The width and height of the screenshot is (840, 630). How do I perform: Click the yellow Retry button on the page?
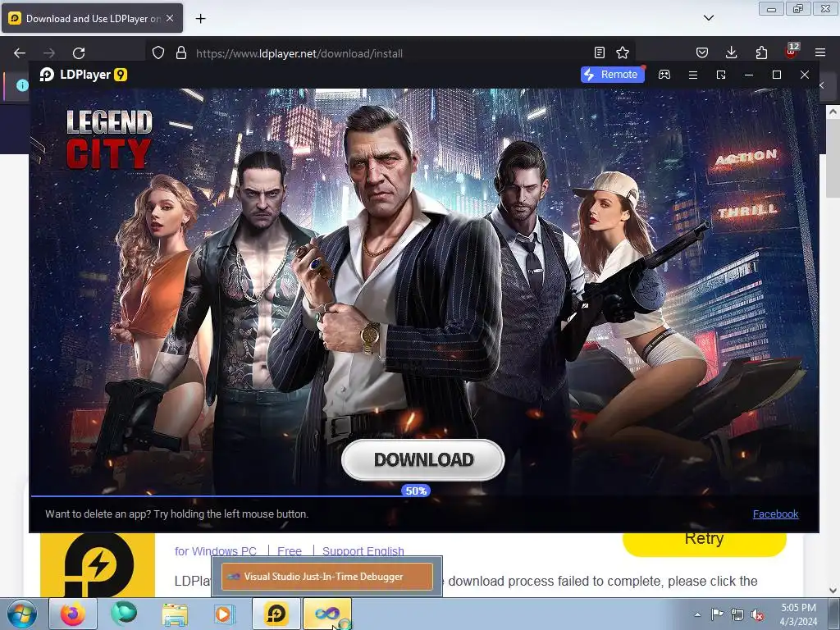coord(704,542)
